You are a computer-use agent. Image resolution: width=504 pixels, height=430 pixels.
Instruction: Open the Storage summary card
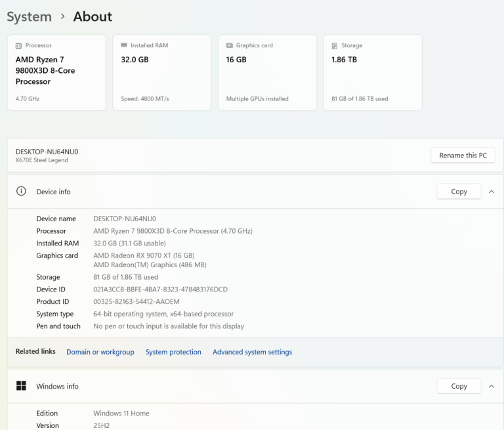[373, 73]
